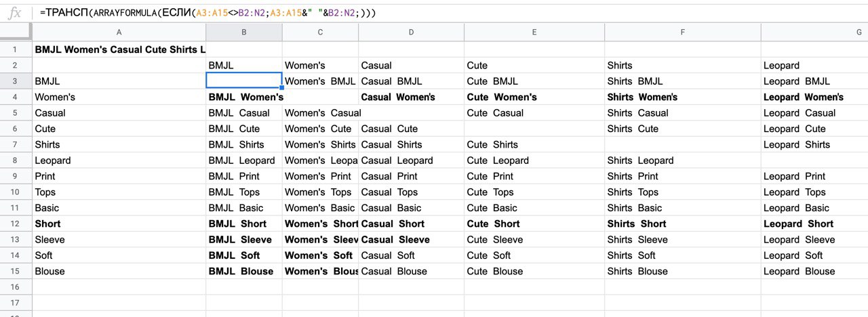Select column A header
868x317 pixels.
[x=119, y=32]
